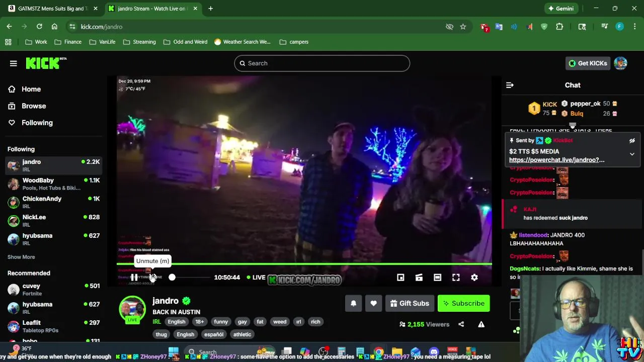Open the Streaming bookmarks folder
Viewport: 644px width, 362px height.
[x=139, y=42]
